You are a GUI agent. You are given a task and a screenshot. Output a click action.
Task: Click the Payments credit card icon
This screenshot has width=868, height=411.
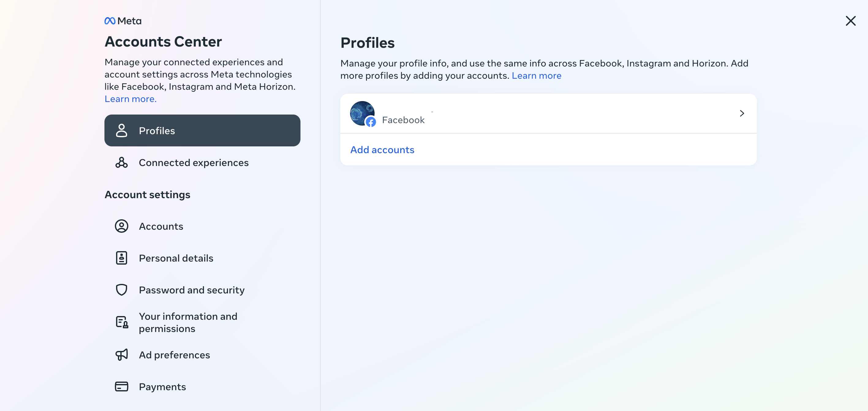121,386
